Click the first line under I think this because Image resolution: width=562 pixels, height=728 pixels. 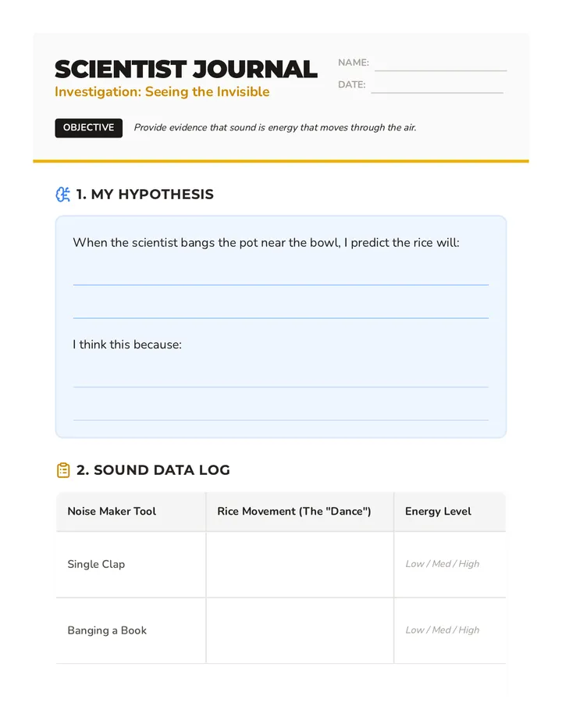(x=281, y=387)
